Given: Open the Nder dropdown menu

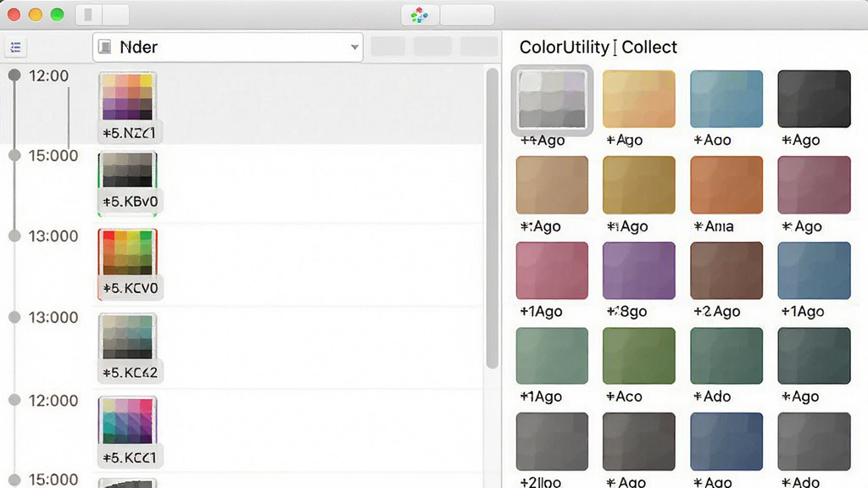Looking at the screenshot, I should (x=227, y=47).
